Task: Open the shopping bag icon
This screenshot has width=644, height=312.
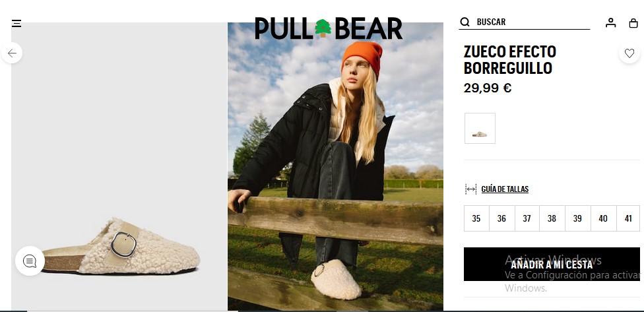Action: pos(633,23)
